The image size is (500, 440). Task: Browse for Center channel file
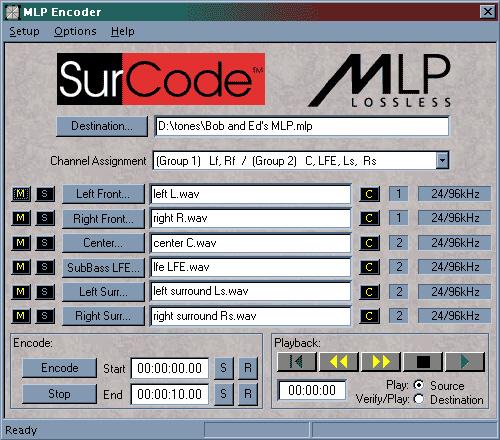point(103,243)
